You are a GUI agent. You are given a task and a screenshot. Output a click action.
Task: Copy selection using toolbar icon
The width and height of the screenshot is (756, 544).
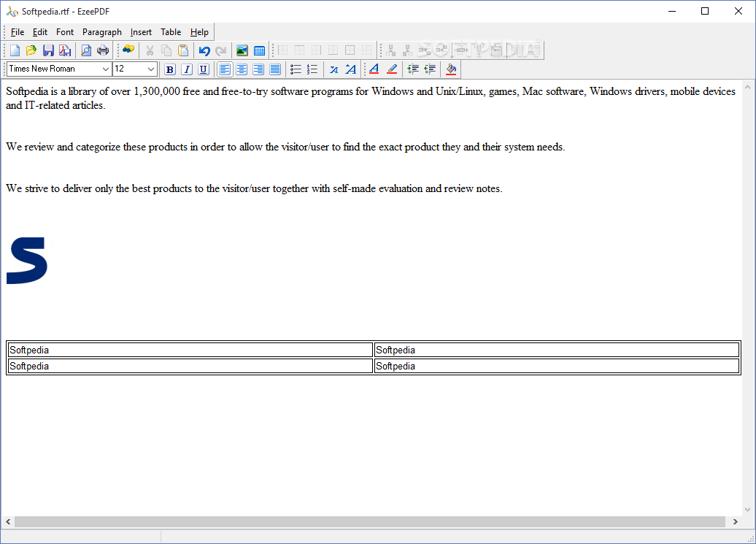[x=166, y=50]
